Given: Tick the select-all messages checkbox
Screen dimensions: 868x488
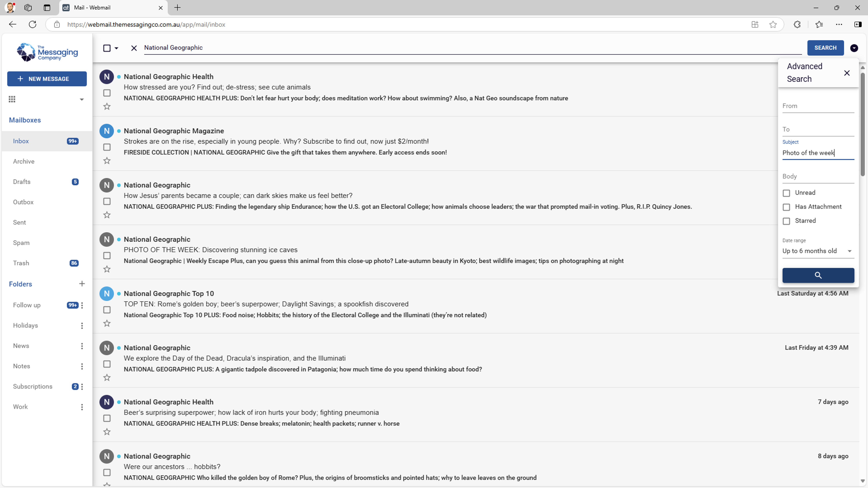Looking at the screenshot, I should [107, 48].
